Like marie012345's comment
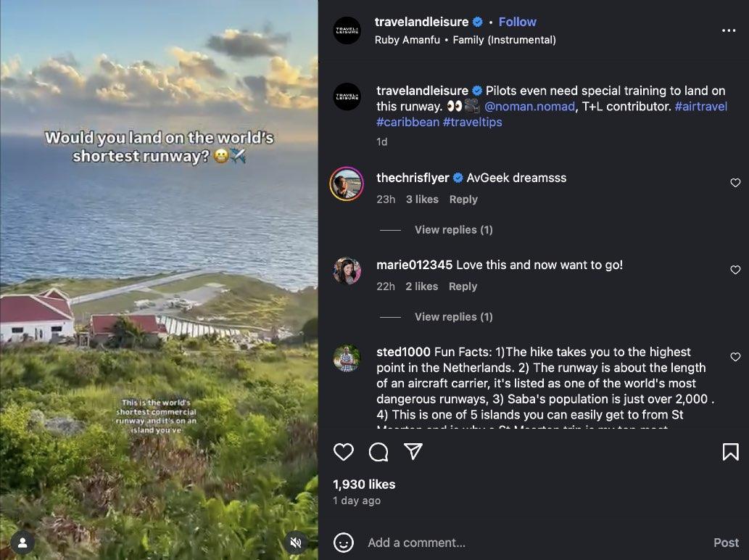 pos(735,270)
